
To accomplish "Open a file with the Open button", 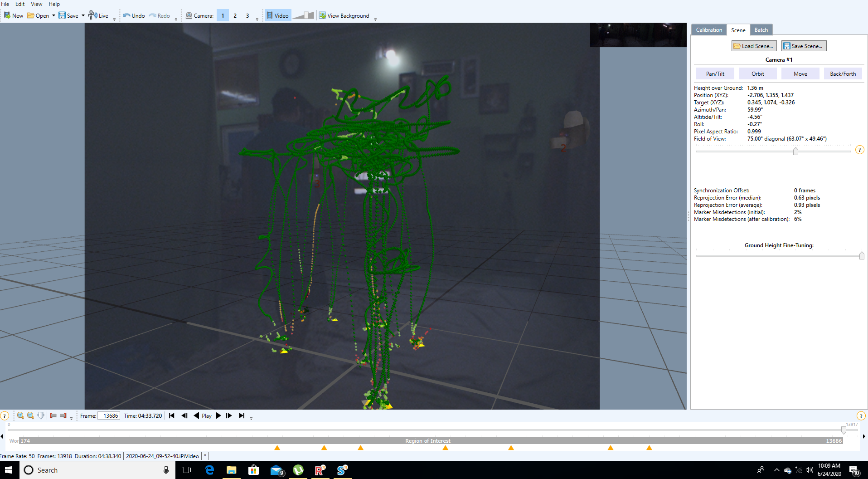I will [x=38, y=15].
